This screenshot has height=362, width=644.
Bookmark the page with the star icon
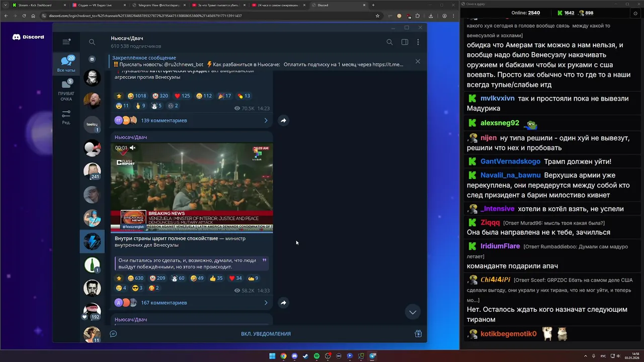pyautogui.click(x=377, y=16)
